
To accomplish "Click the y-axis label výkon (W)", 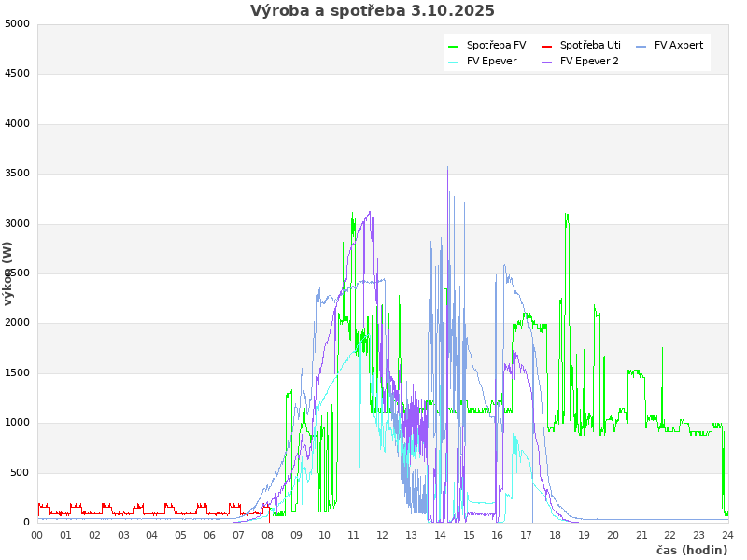I will [x=8, y=273].
